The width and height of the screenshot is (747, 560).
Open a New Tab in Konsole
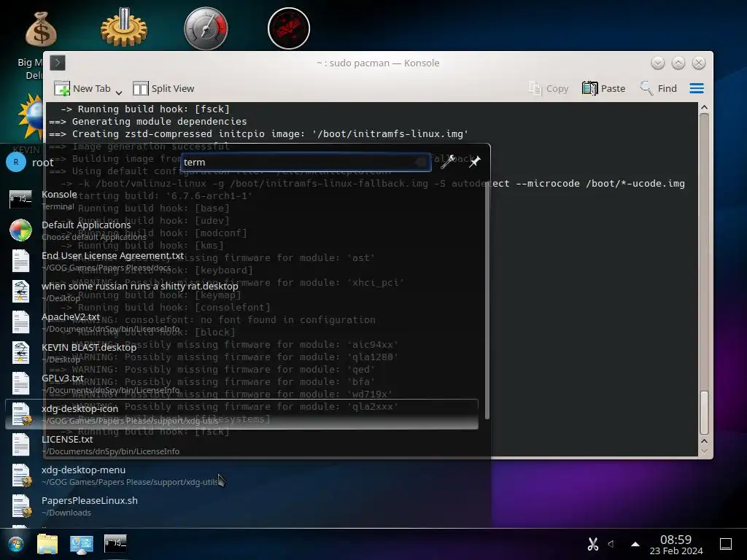click(x=82, y=88)
